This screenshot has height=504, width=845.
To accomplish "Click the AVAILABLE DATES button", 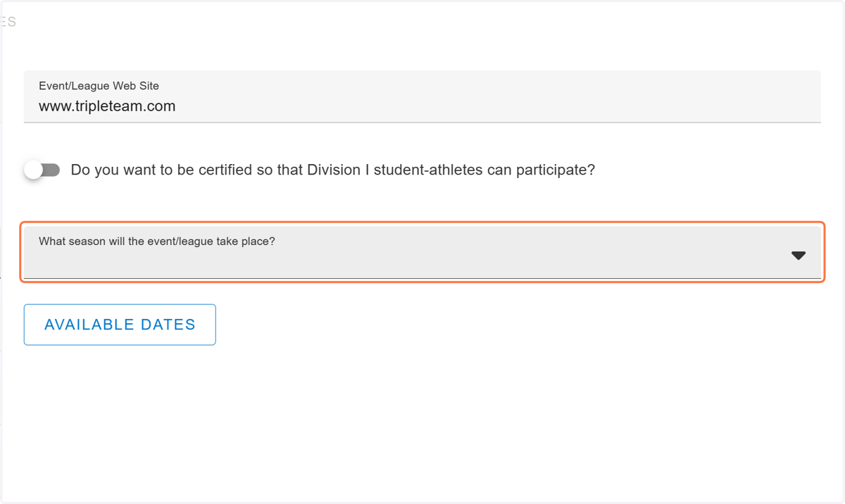I will [120, 325].
